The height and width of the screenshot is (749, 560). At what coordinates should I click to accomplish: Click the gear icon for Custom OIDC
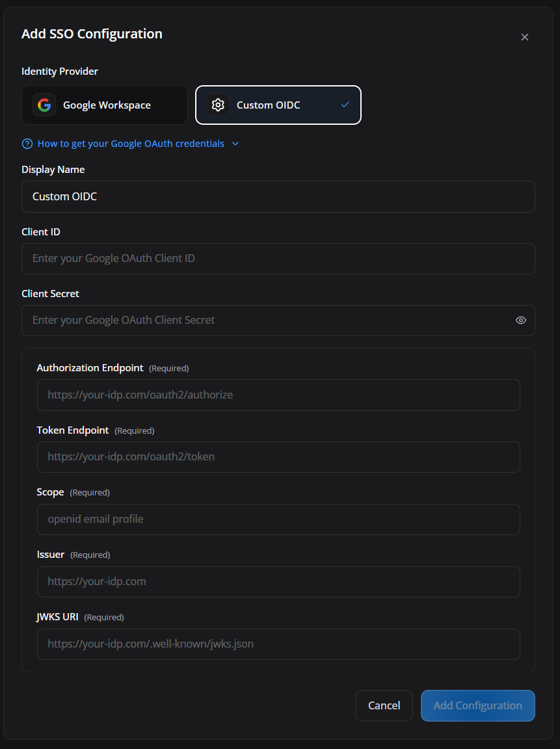(x=218, y=105)
